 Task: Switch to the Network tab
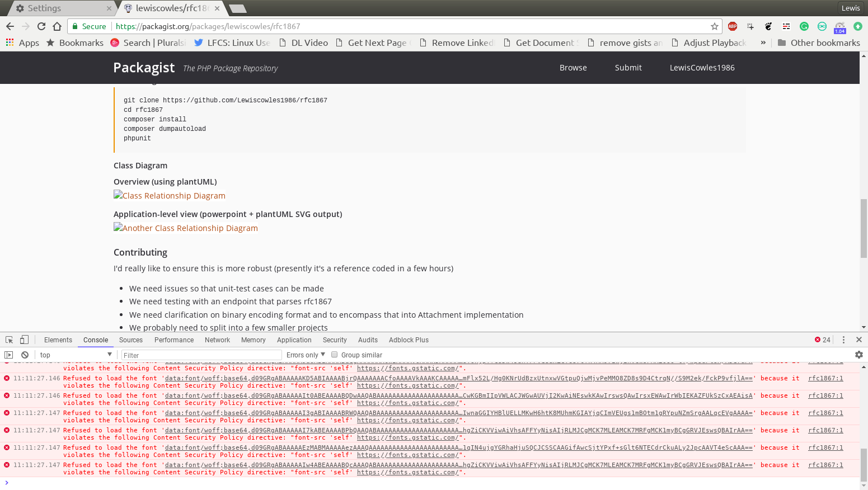[x=217, y=340]
